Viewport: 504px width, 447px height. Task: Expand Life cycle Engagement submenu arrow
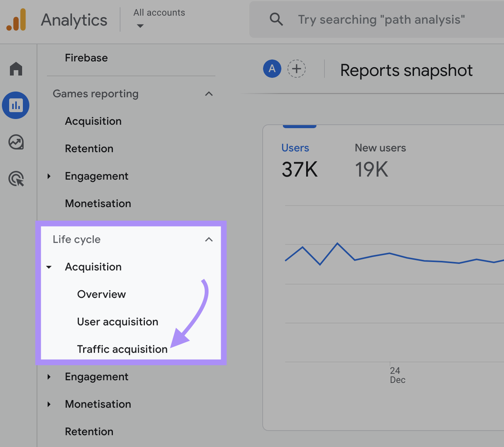(x=49, y=377)
